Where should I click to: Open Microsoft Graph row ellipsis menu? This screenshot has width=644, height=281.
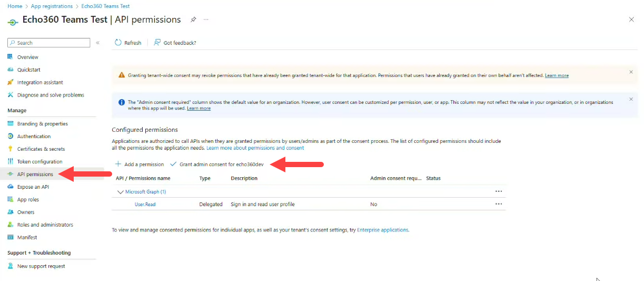[x=499, y=191]
